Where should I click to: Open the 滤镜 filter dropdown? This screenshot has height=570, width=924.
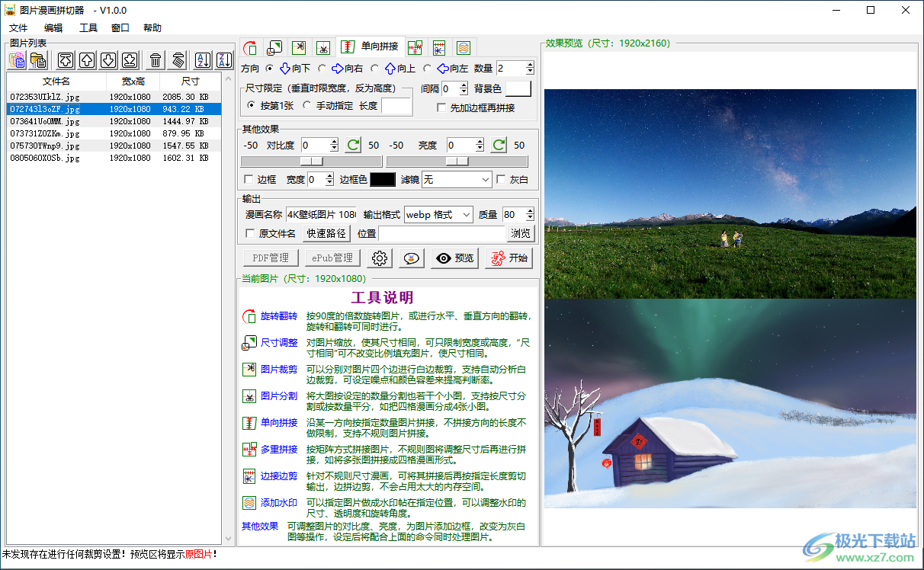(456, 178)
